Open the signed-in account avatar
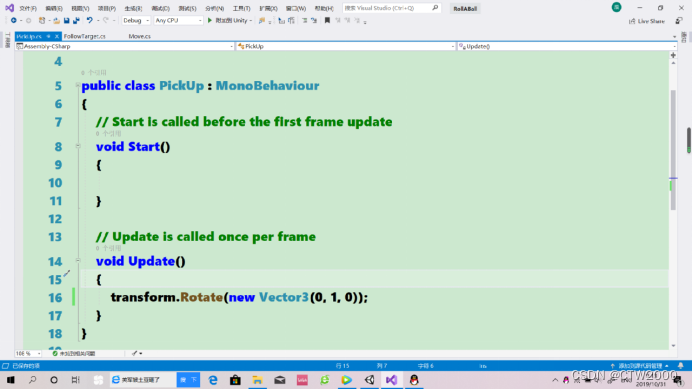 click(617, 7)
